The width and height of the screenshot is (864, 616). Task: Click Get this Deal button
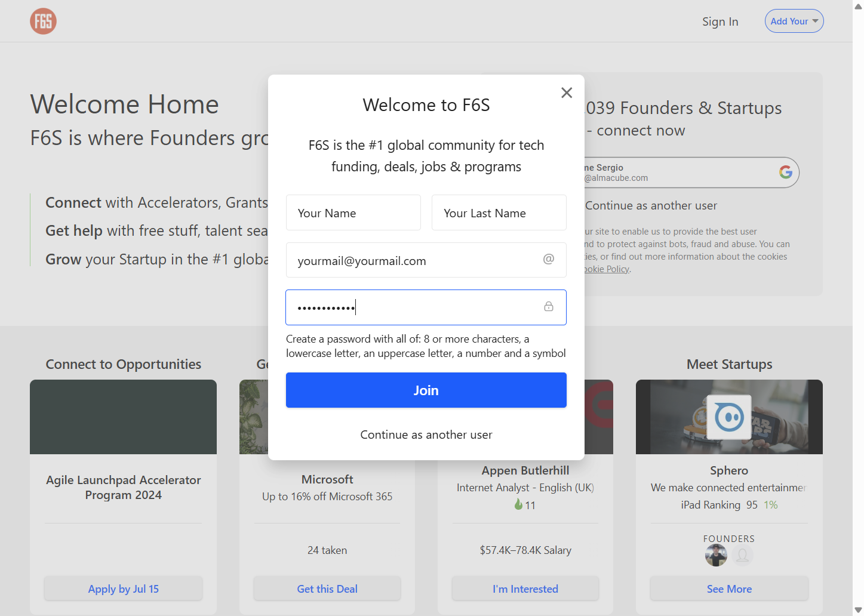tap(327, 589)
